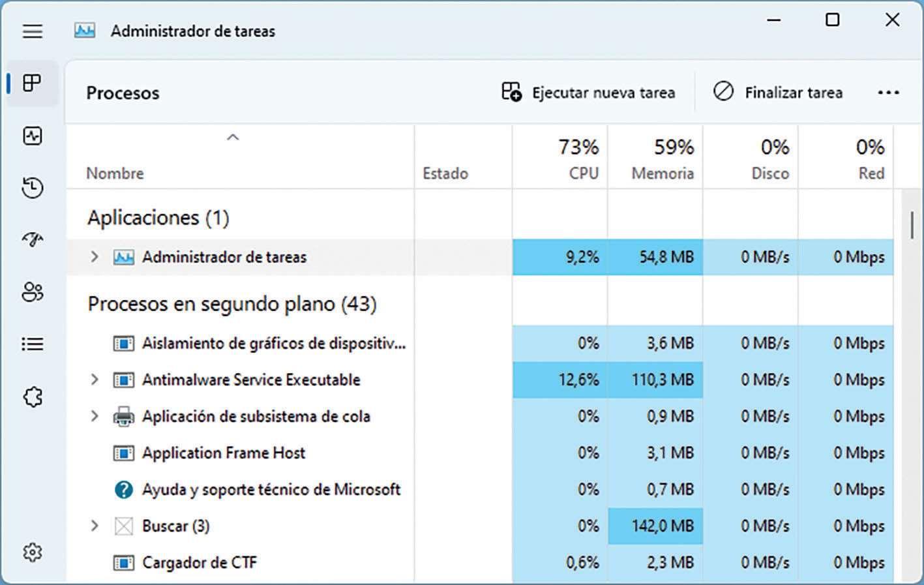Select the Procesos sidebar icon
This screenshot has width=924, height=585.
[x=32, y=83]
